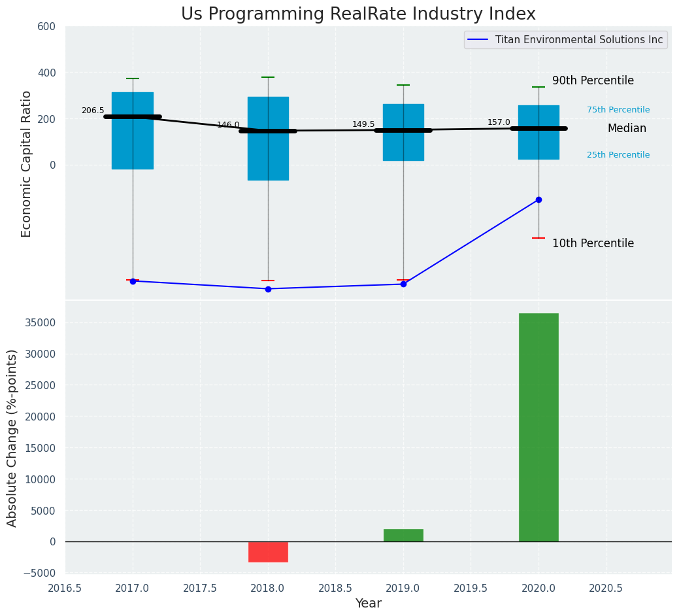
Task: Click the 157.0 median value label
Action: [x=499, y=122]
